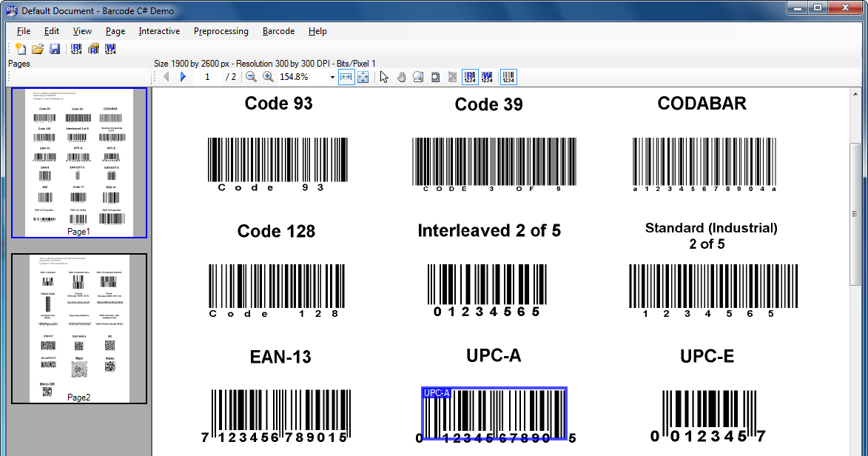Go to next page with the arrow

(x=183, y=76)
